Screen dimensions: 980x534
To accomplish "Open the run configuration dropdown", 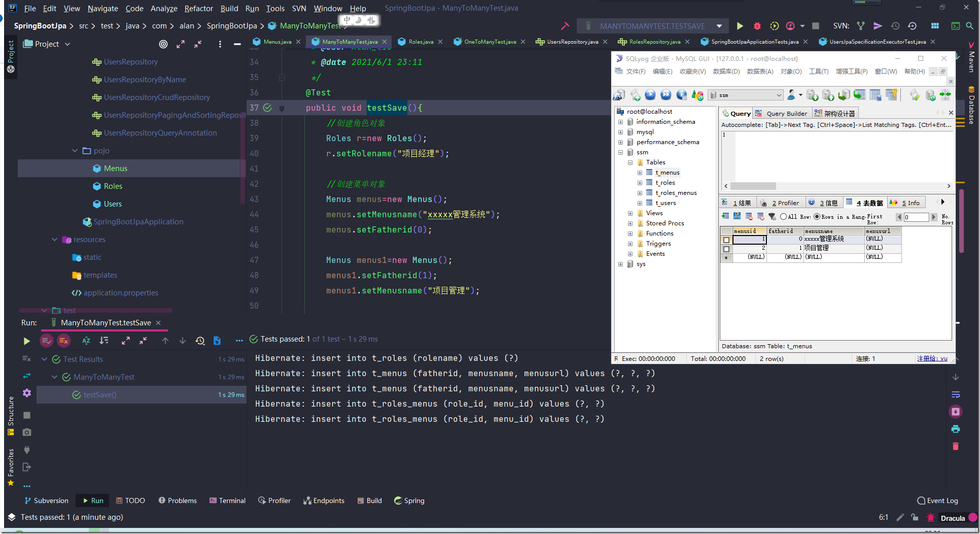I will 719,26.
